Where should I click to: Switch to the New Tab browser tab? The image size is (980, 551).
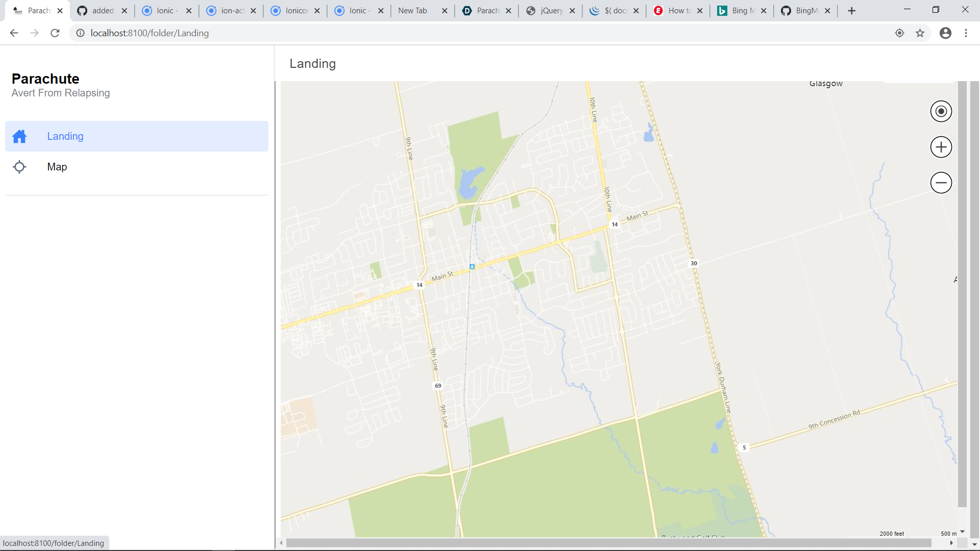point(412,11)
